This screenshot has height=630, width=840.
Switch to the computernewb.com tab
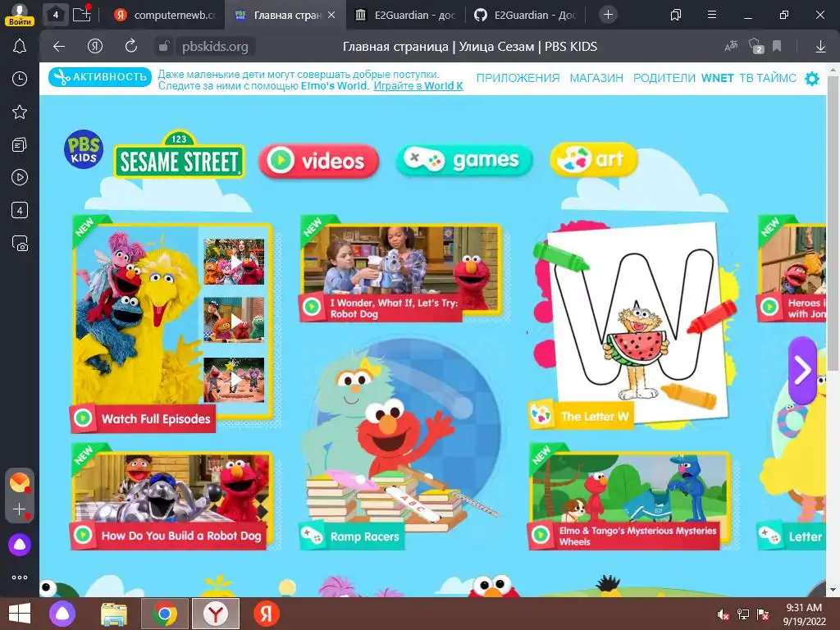point(166,15)
